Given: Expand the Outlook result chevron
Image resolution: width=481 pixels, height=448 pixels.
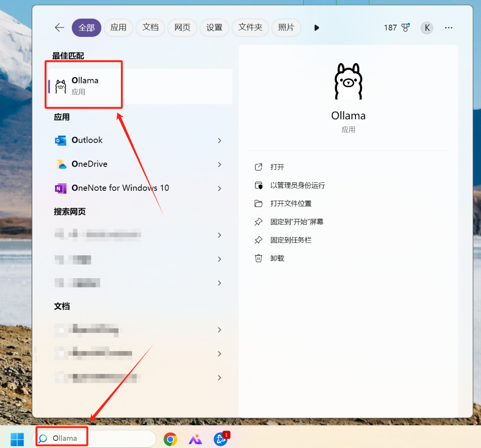Looking at the screenshot, I should pyautogui.click(x=219, y=140).
